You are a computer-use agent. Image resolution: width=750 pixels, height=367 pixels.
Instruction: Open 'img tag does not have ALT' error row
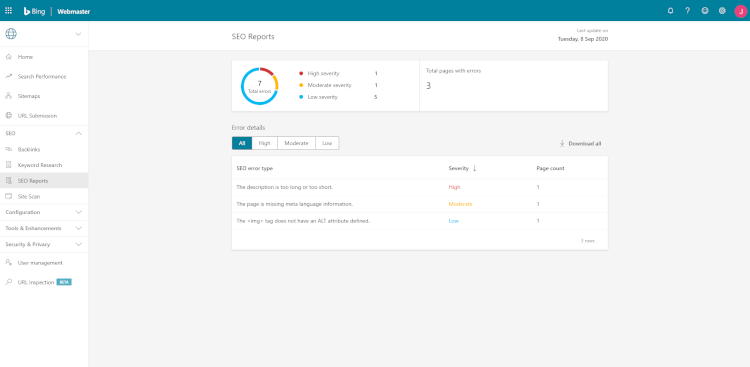(419, 221)
